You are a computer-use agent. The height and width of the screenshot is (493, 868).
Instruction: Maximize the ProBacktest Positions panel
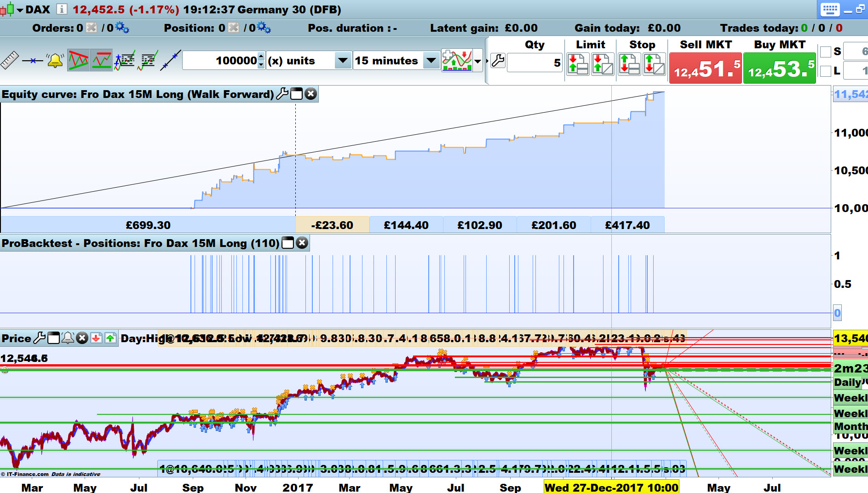287,243
